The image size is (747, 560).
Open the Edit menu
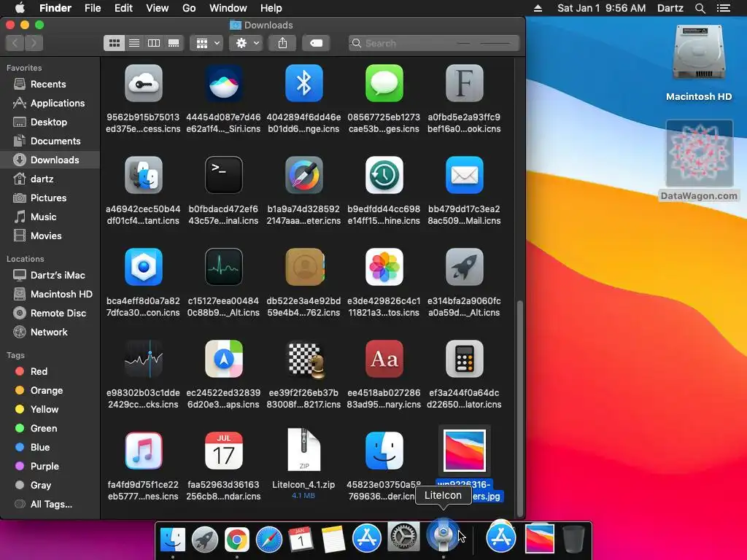coord(123,8)
